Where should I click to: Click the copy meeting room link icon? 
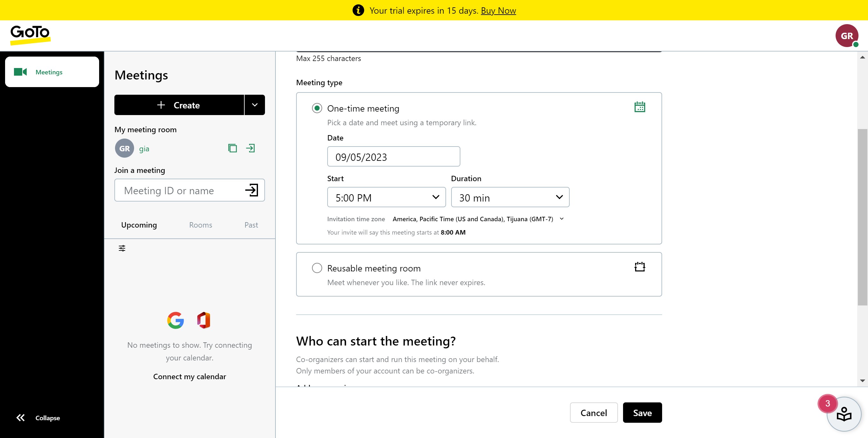pyautogui.click(x=233, y=148)
